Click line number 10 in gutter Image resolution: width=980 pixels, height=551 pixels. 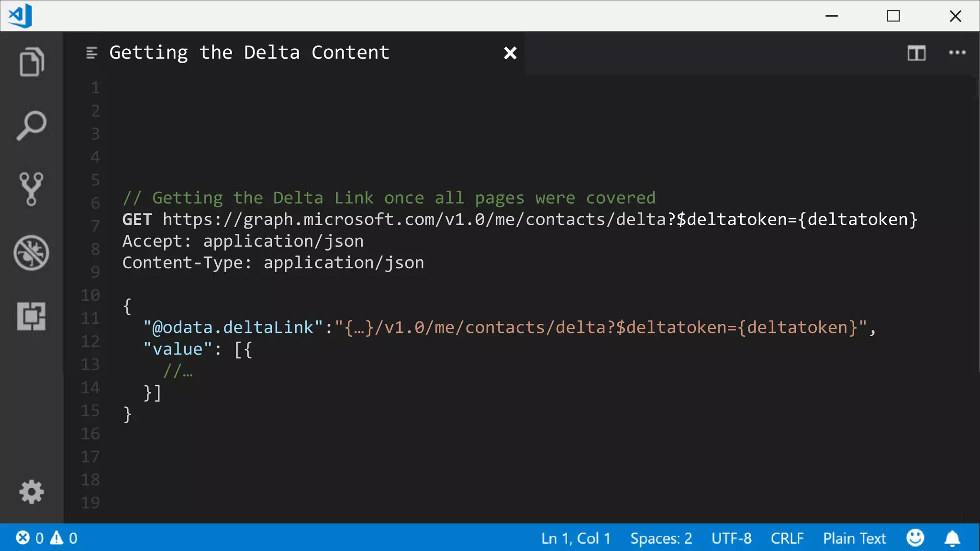pos(90,295)
